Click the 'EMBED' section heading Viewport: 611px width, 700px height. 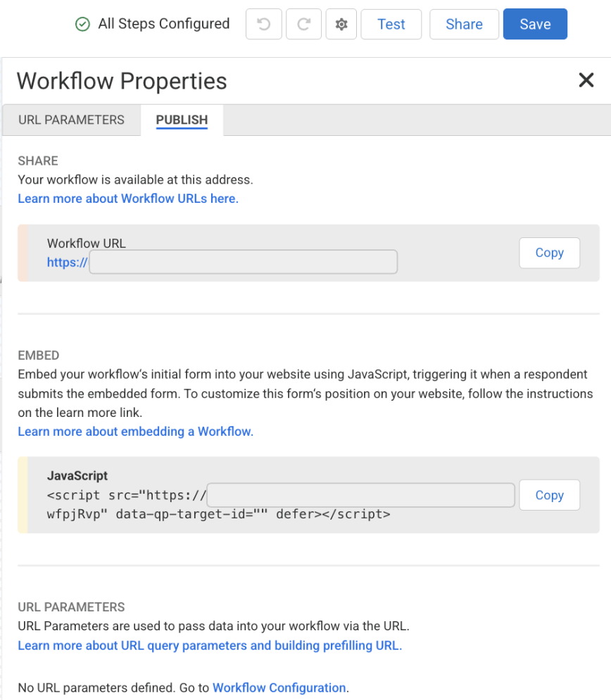[39, 356]
